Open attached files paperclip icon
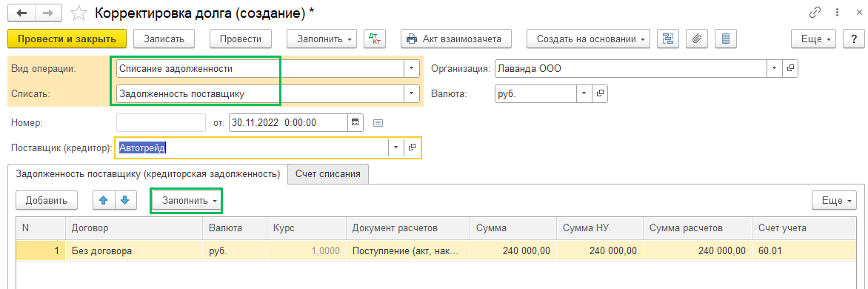 (697, 39)
